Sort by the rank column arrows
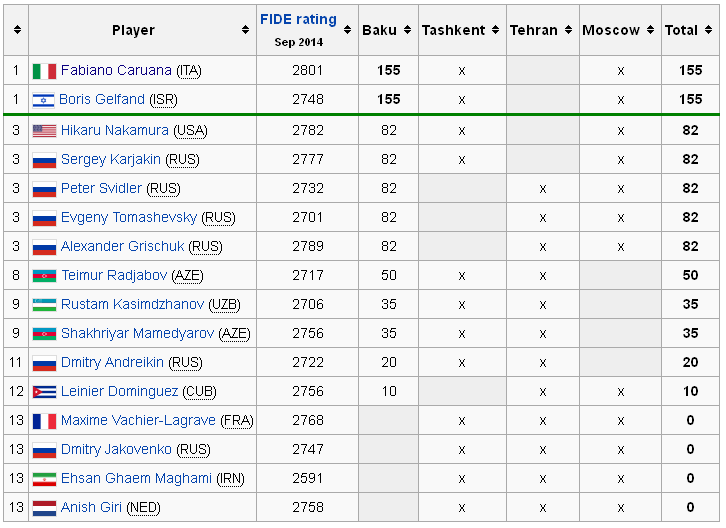Screen dimensions: 726x528 click(17, 30)
